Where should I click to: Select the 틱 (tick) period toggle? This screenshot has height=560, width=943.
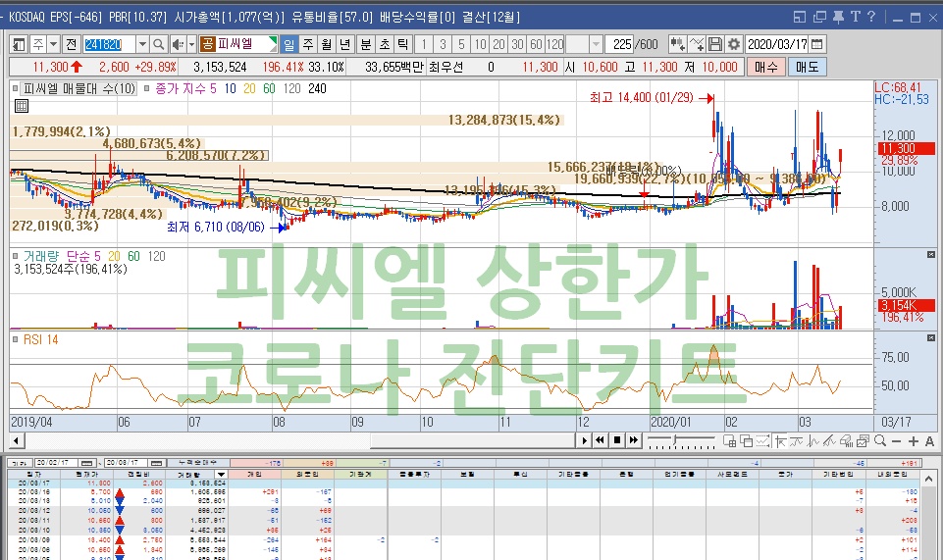(x=403, y=44)
